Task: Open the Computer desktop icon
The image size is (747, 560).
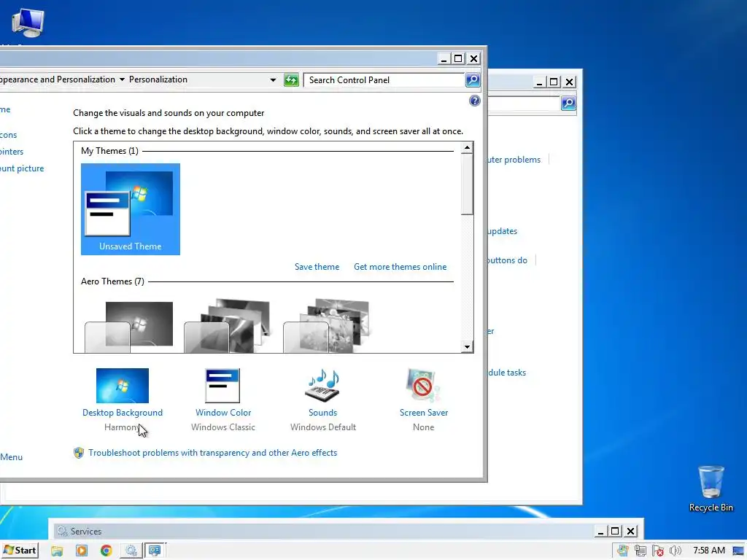Action: (x=28, y=23)
